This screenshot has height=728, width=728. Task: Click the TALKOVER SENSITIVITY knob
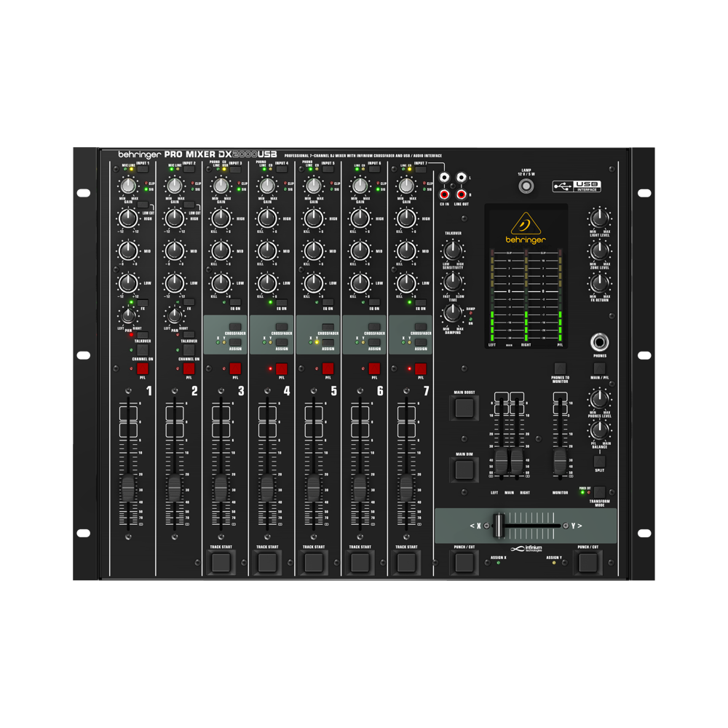[x=453, y=250]
